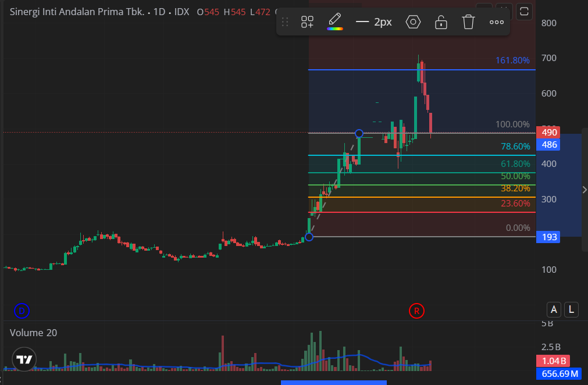
Task: Click the 50.00% Fibonacci level label
Action: click(516, 176)
